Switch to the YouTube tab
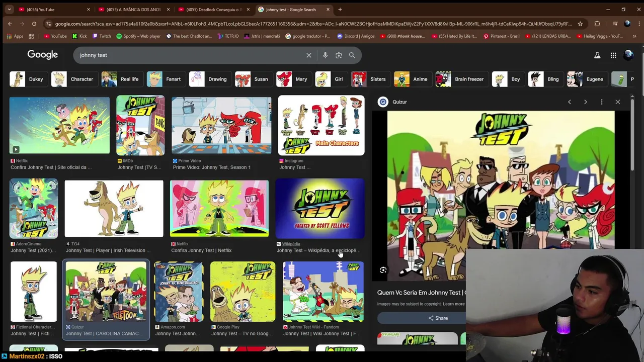The image size is (644, 362). pos(53,10)
